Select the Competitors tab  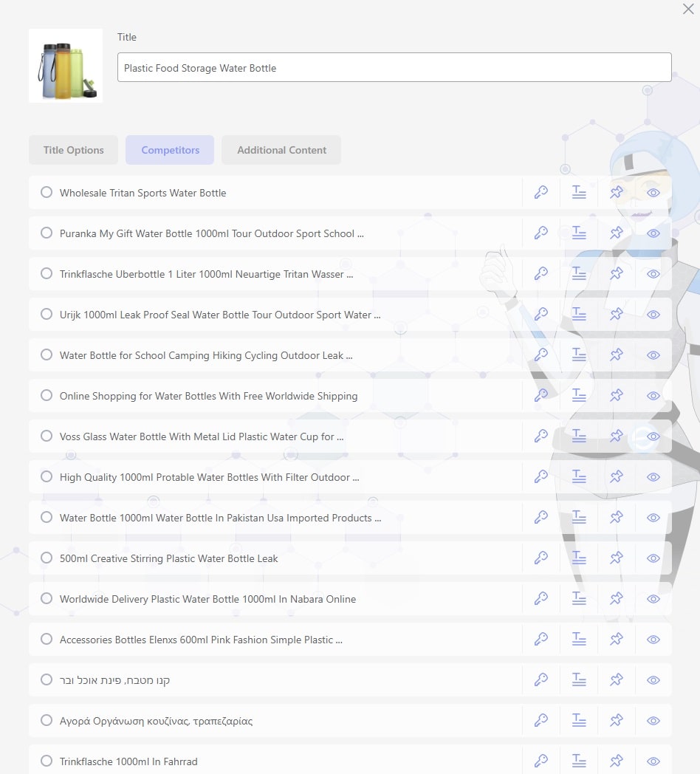pyautogui.click(x=170, y=150)
